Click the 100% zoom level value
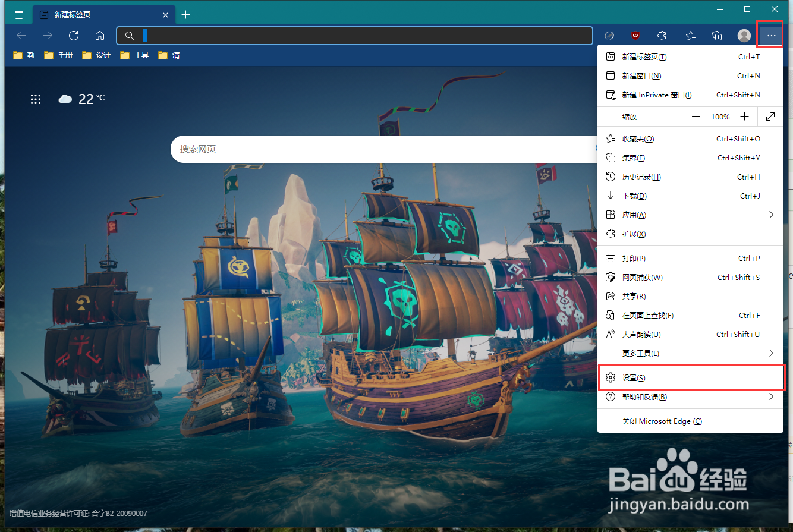The height and width of the screenshot is (532, 793). click(x=720, y=117)
